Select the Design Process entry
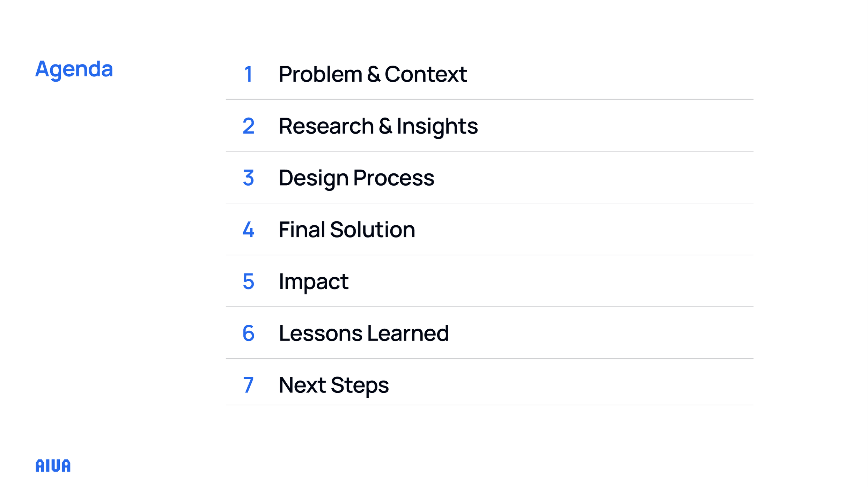 click(356, 178)
